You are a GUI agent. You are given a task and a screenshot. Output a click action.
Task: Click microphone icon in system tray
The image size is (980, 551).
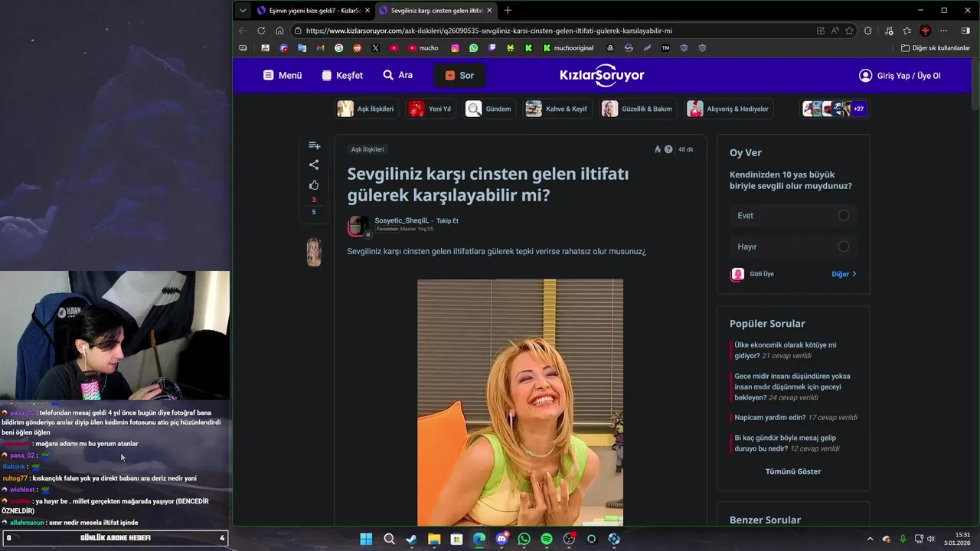(903, 539)
